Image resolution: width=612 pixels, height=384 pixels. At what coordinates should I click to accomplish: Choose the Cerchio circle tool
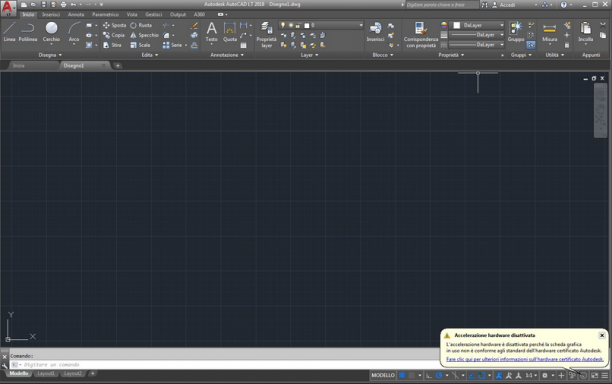(51, 32)
